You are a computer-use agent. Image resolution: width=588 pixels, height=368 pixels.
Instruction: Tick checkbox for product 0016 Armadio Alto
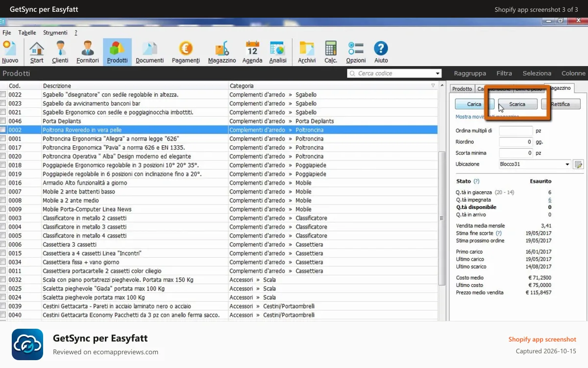3,183
